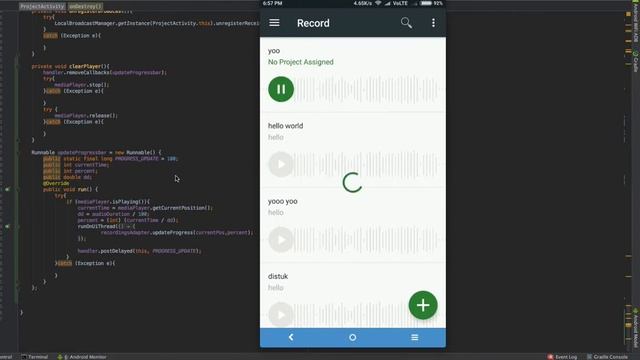Click 'handler.postDelayed' code line
640x360 pixels.
coord(139,251)
